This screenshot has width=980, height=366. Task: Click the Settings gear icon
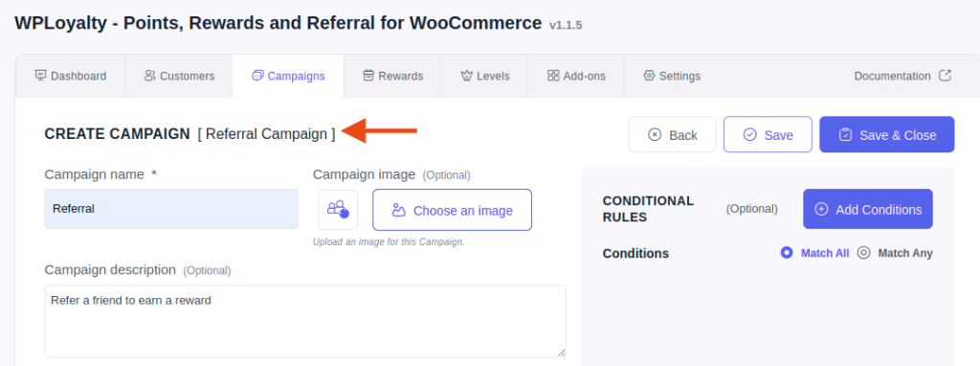point(649,76)
